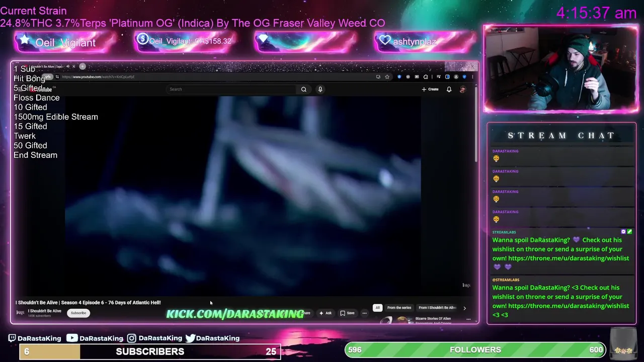The image size is (644, 362).
Task: Click the Subscribers goal progress bar
Action: pyautogui.click(x=150, y=351)
